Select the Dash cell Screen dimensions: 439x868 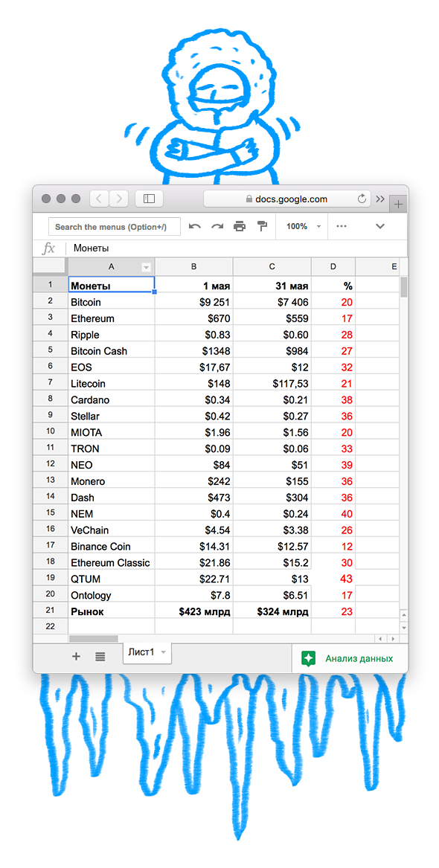tap(112, 497)
